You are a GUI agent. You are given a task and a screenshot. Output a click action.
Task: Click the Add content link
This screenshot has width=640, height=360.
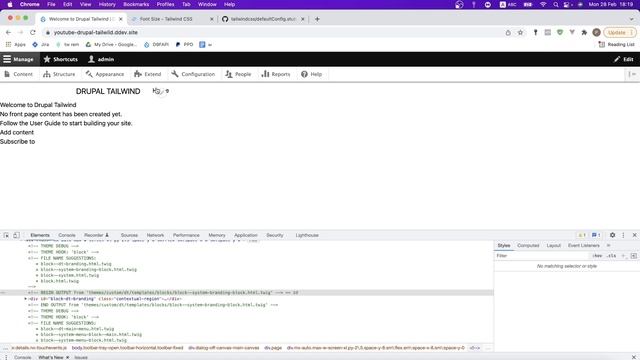coord(17,132)
